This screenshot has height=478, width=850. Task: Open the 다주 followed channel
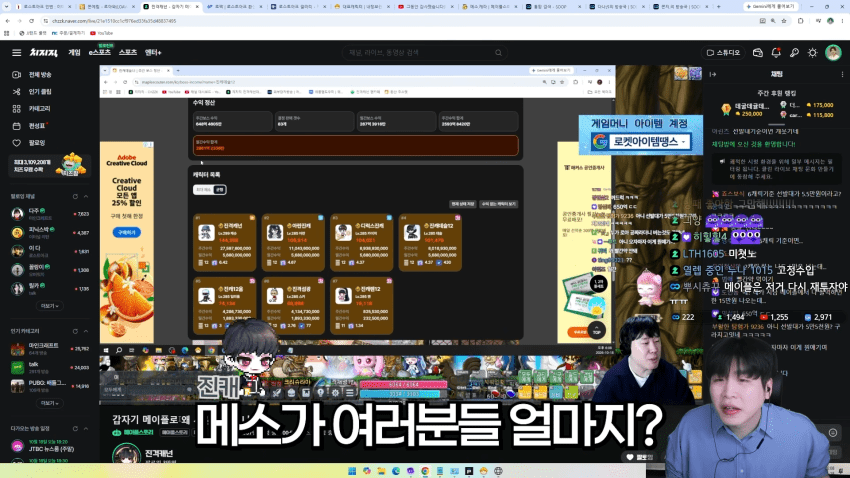click(49, 214)
